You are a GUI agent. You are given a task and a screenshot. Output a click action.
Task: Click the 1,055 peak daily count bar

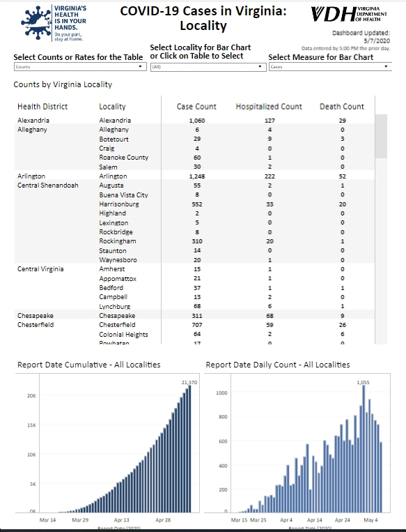[364, 448]
